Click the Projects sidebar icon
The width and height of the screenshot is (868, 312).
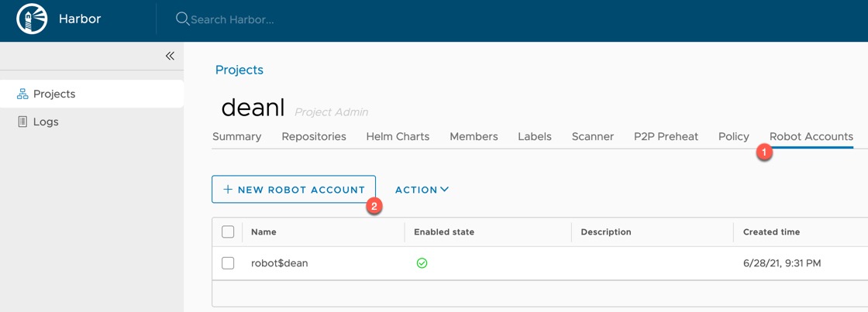tap(22, 94)
